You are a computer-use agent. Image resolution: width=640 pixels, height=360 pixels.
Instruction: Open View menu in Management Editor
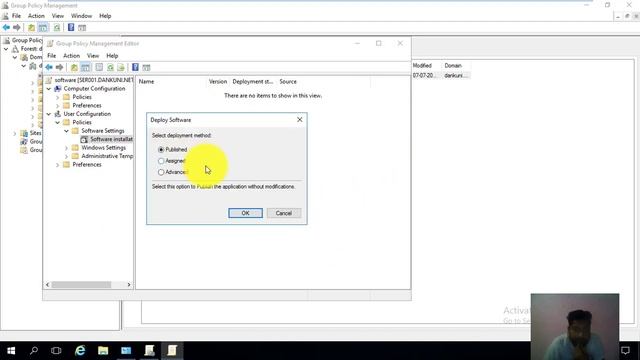(93, 56)
